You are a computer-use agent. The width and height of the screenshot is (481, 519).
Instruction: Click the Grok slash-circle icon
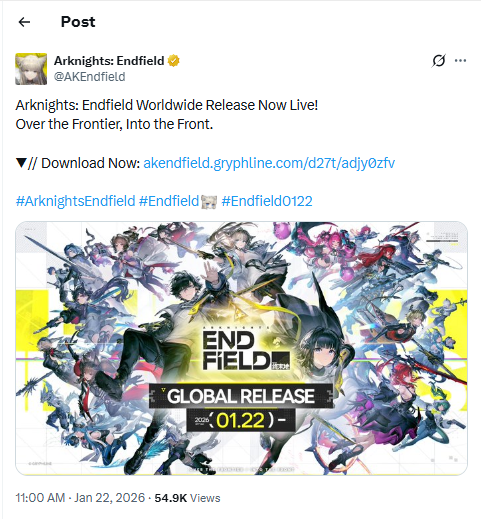(x=438, y=61)
